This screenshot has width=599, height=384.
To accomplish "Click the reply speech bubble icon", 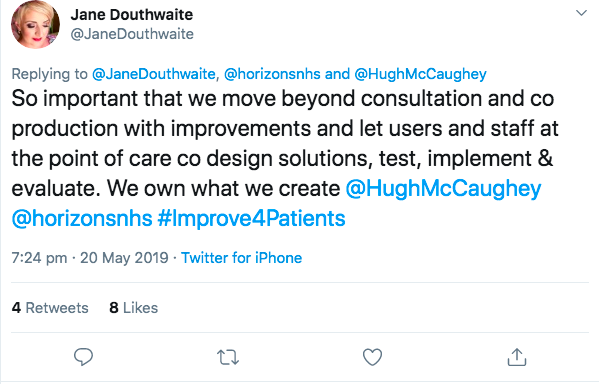I will [83, 357].
